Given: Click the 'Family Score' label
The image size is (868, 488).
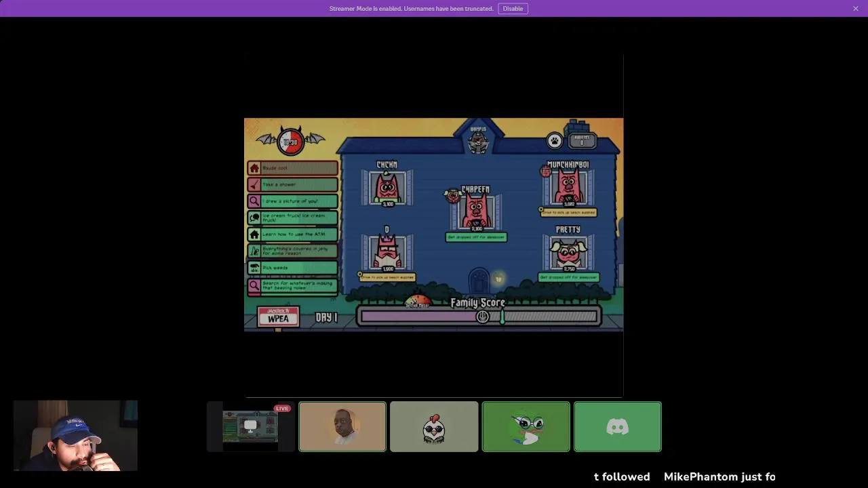Looking at the screenshot, I should [478, 302].
